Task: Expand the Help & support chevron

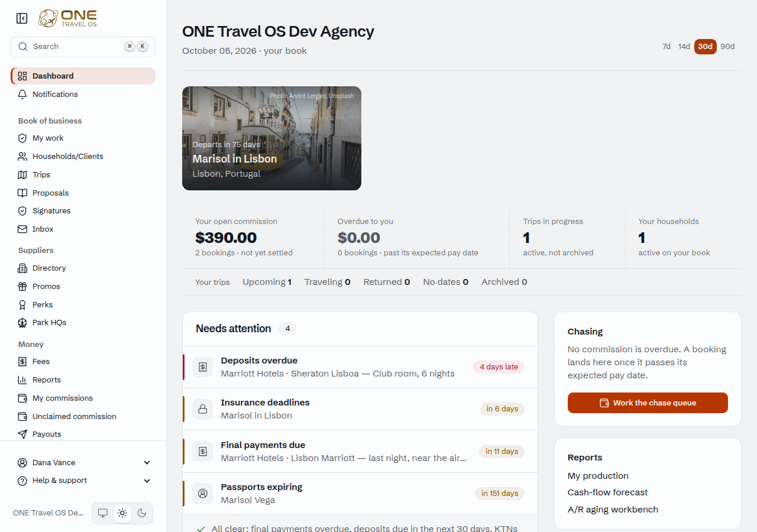Action: pyautogui.click(x=147, y=481)
